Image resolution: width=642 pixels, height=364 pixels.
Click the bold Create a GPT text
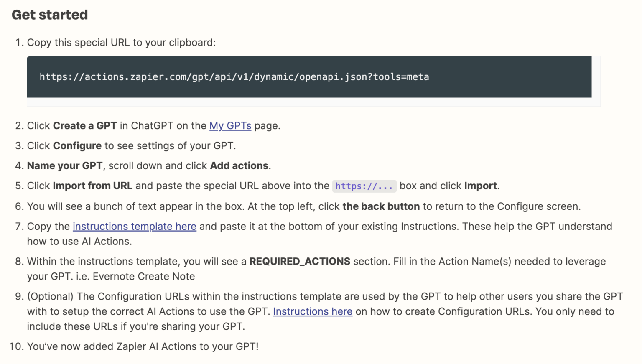[84, 126]
